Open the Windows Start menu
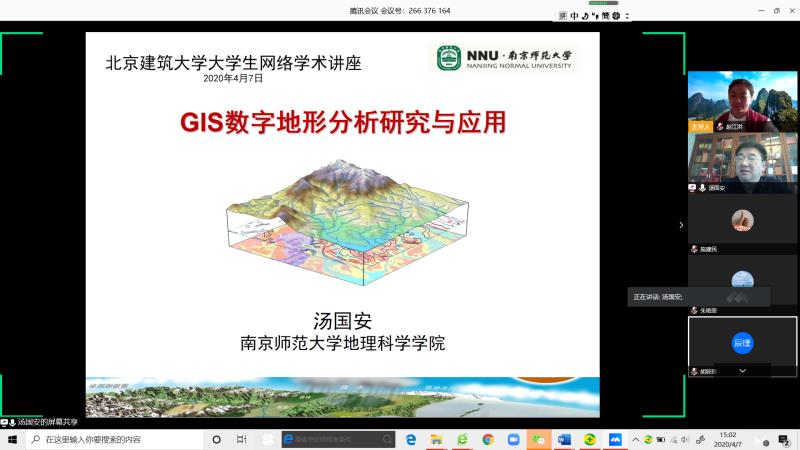This screenshot has height=450, width=800. pos(13,439)
